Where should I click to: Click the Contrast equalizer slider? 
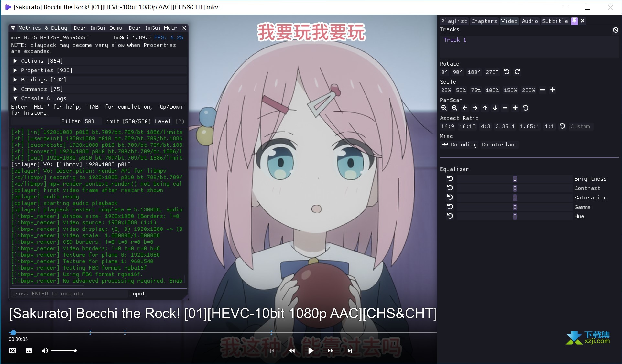(x=514, y=188)
